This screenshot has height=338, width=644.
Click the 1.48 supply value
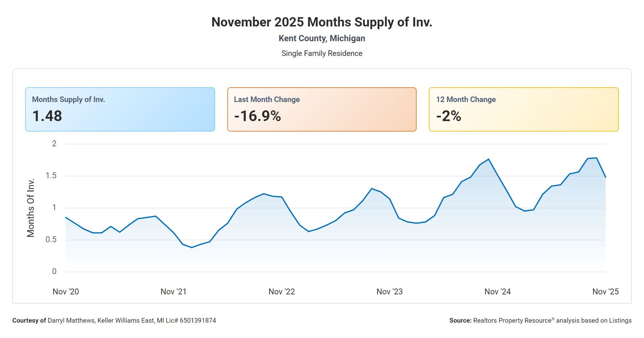pos(47,116)
